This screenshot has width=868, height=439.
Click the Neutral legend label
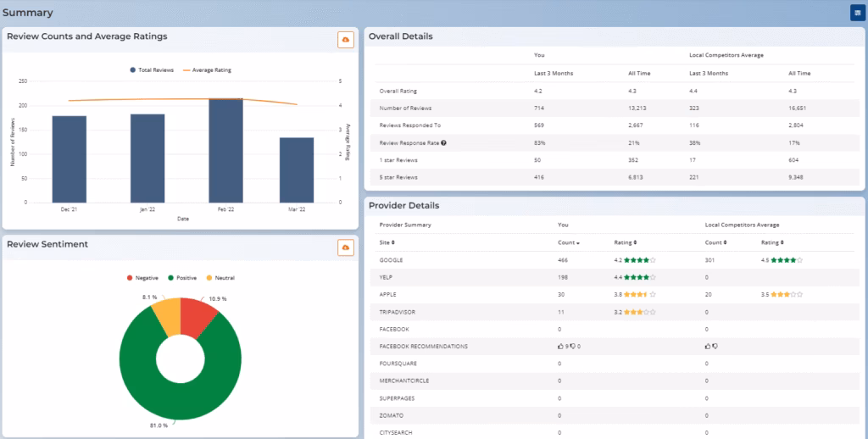point(224,277)
